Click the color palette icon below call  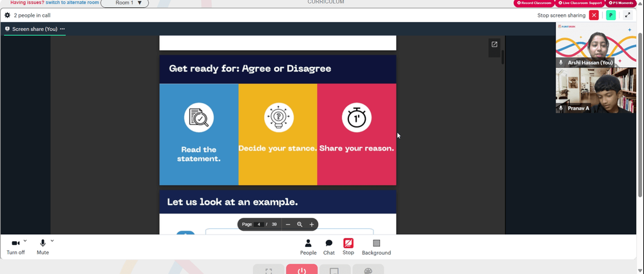click(368, 270)
